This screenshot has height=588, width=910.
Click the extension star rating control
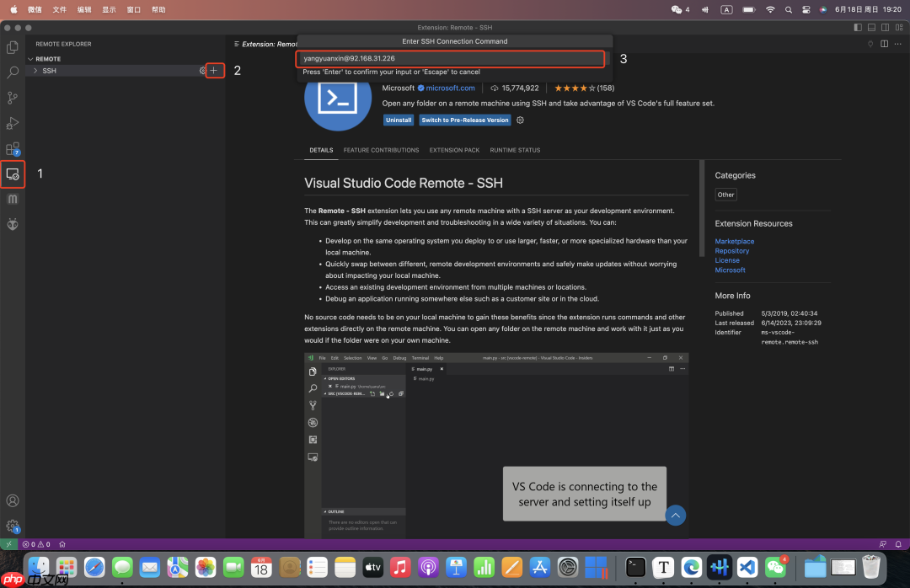[577, 88]
